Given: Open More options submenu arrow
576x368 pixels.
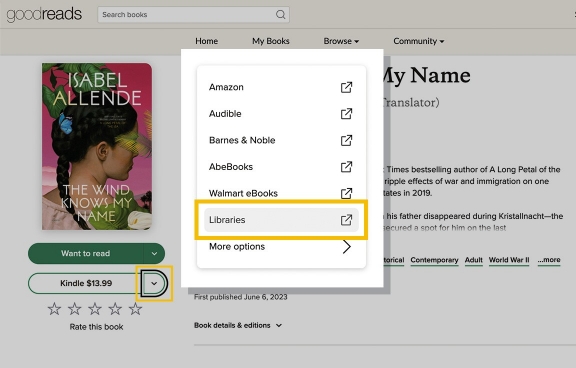Looking at the screenshot, I should [x=346, y=246].
